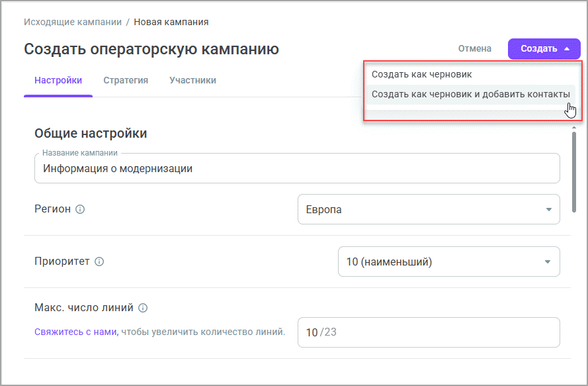This screenshot has height=386, width=588.
Task: Click the 'Общие настройки' section heading
Action: pyautogui.click(x=91, y=134)
